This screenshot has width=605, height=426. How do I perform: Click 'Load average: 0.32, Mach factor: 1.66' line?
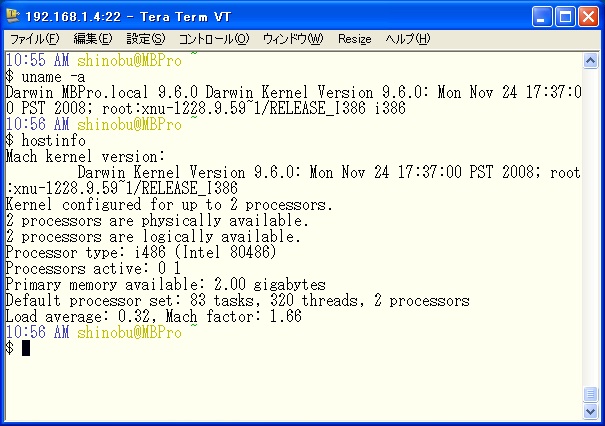click(153, 317)
